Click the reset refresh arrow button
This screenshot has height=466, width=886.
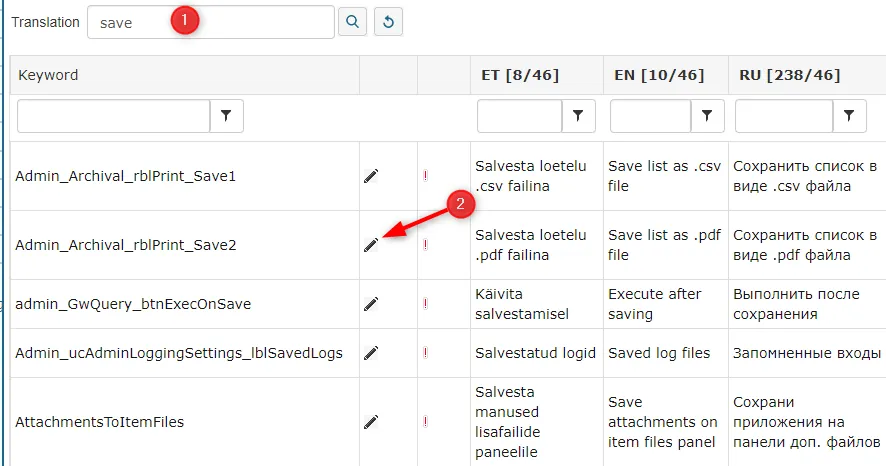pyautogui.click(x=388, y=22)
